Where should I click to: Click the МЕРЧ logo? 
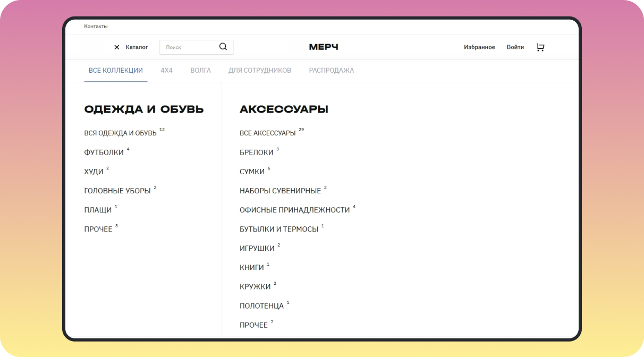(x=323, y=47)
